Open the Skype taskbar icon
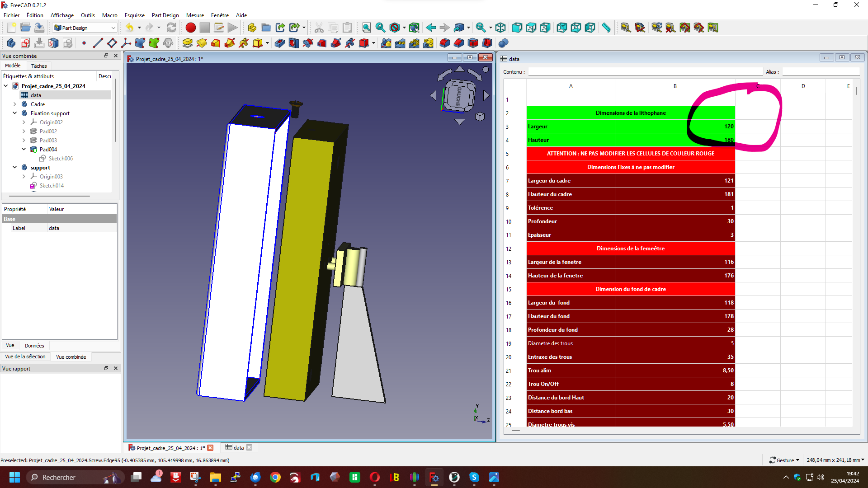 (x=474, y=477)
